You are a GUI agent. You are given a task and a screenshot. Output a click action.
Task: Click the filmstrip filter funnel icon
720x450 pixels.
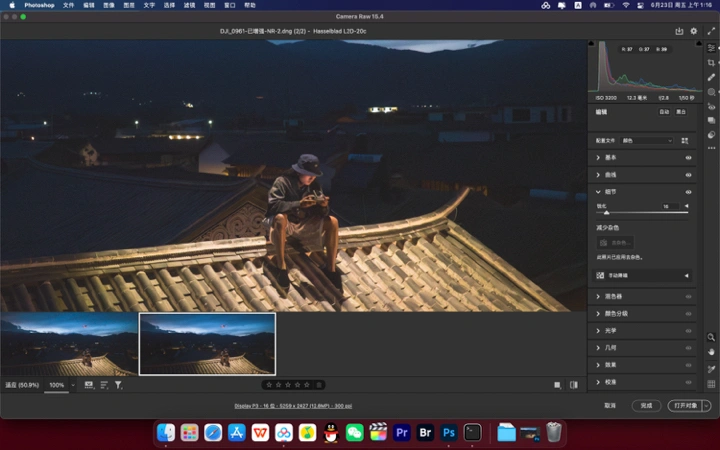[118, 385]
